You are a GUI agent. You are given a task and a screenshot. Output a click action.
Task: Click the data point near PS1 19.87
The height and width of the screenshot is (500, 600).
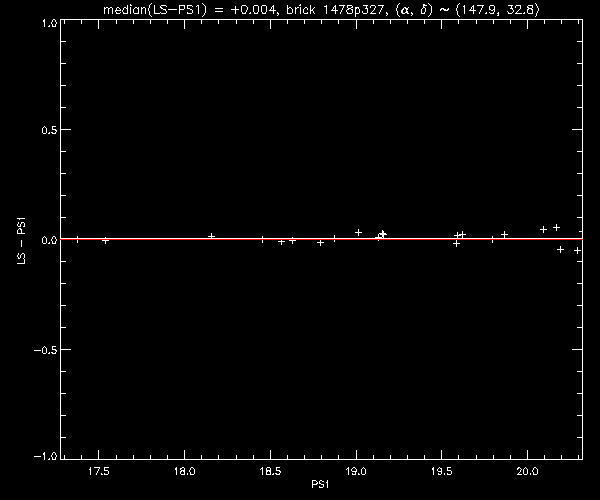point(504,234)
